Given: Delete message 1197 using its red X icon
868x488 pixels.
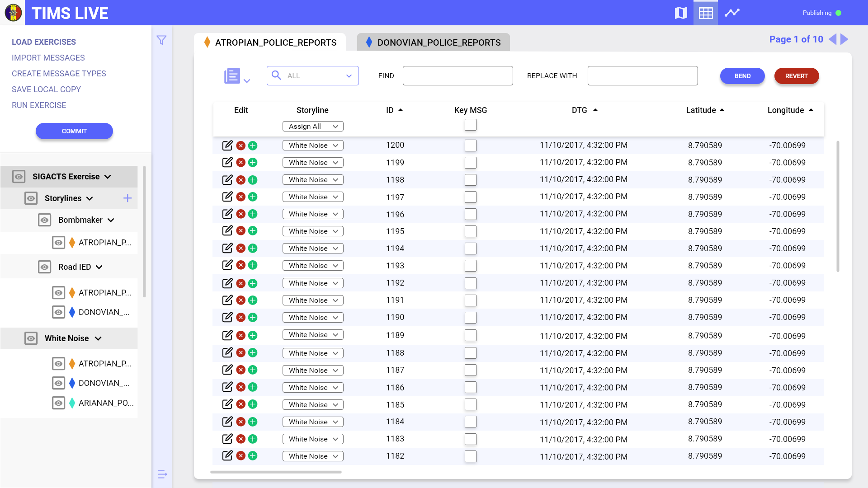Looking at the screenshot, I should [241, 197].
